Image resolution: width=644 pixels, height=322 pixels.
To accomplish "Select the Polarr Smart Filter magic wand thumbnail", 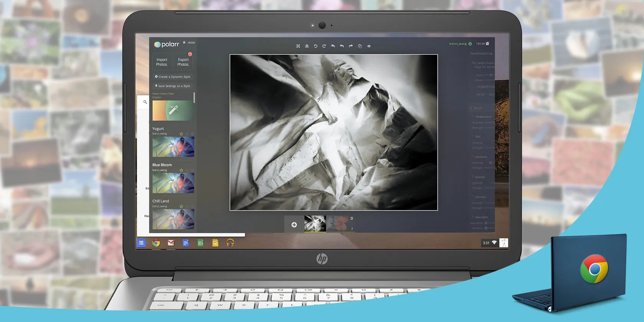I will coord(173,110).
